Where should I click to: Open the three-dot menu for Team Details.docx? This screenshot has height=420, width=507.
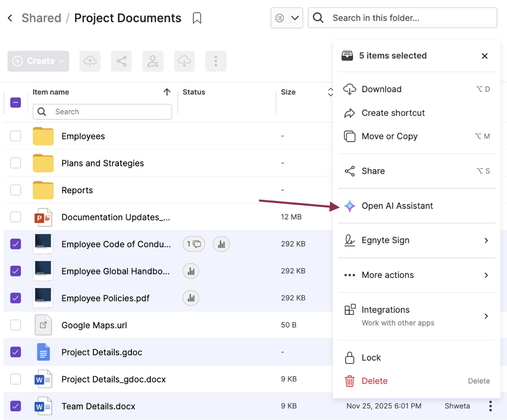click(490, 406)
